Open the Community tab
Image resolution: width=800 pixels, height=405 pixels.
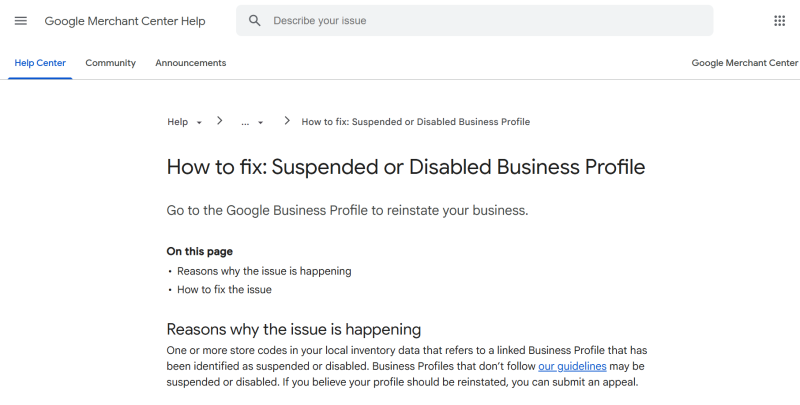click(110, 63)
